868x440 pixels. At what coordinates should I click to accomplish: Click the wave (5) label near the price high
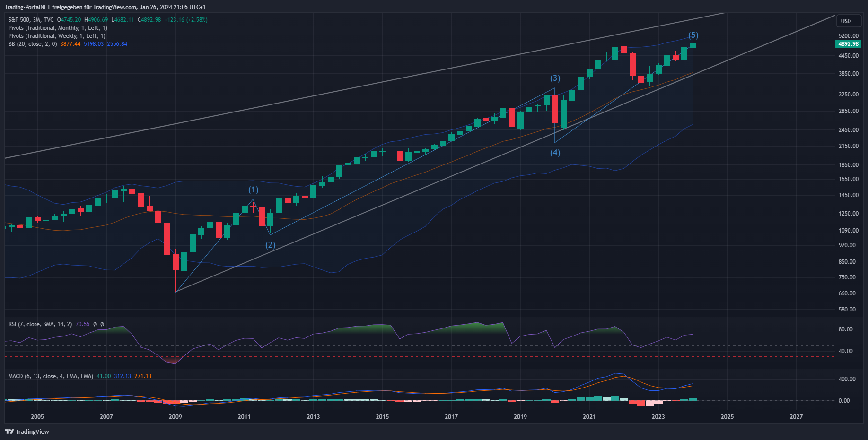pyautogui.click(x=693, y=35)
